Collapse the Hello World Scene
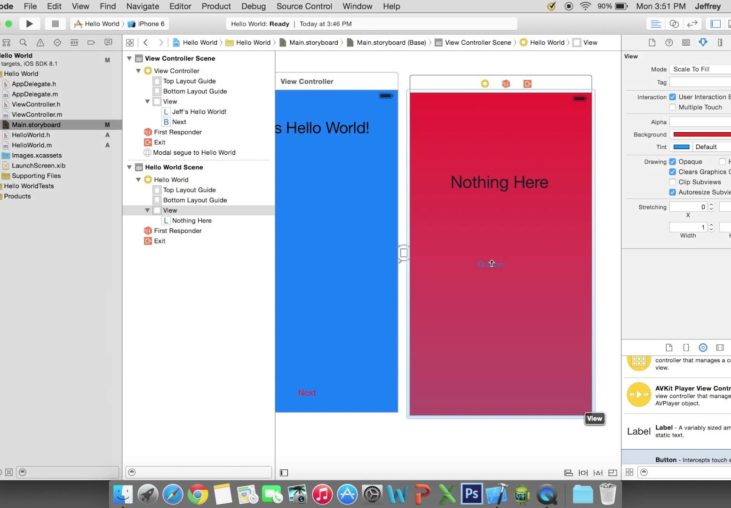Viewport: 731px width, 508px height. [x=129, y=167]
